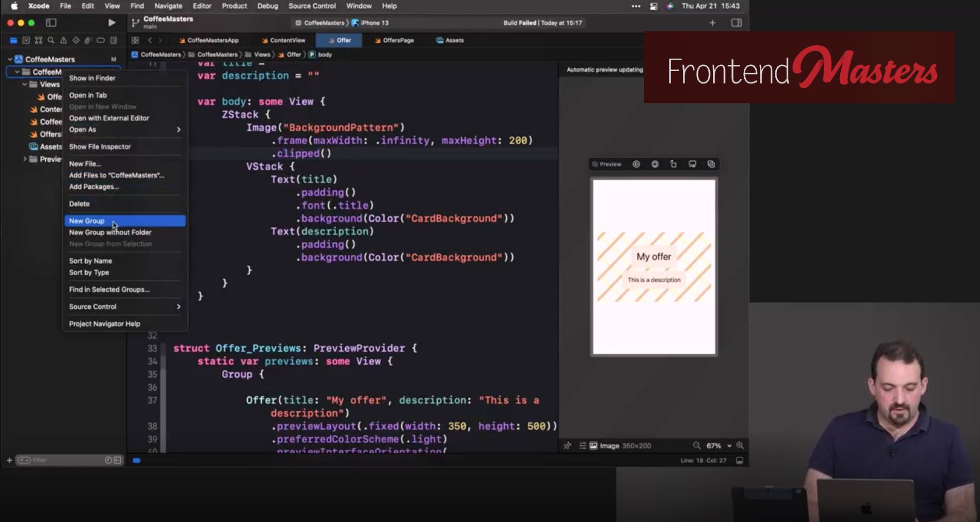Pin the preview canvas

tap(568, 446)
